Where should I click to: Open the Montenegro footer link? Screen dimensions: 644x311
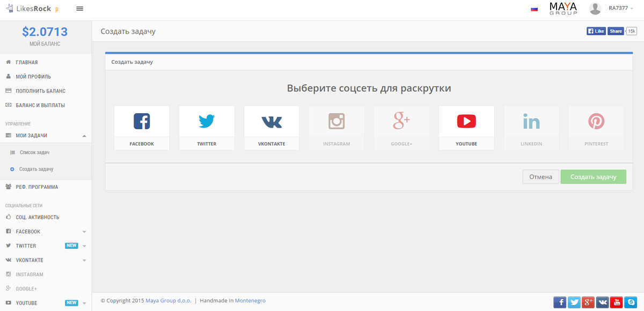250,301
